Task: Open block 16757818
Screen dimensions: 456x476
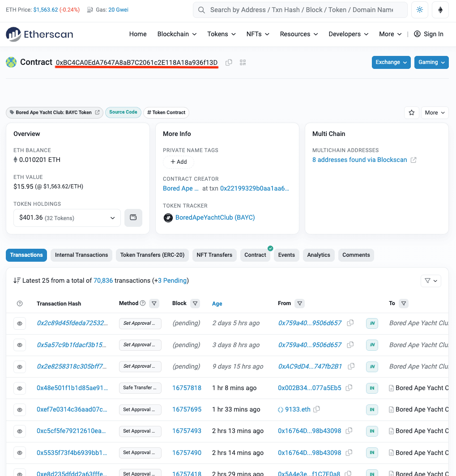Action: [x=187, y=388]
